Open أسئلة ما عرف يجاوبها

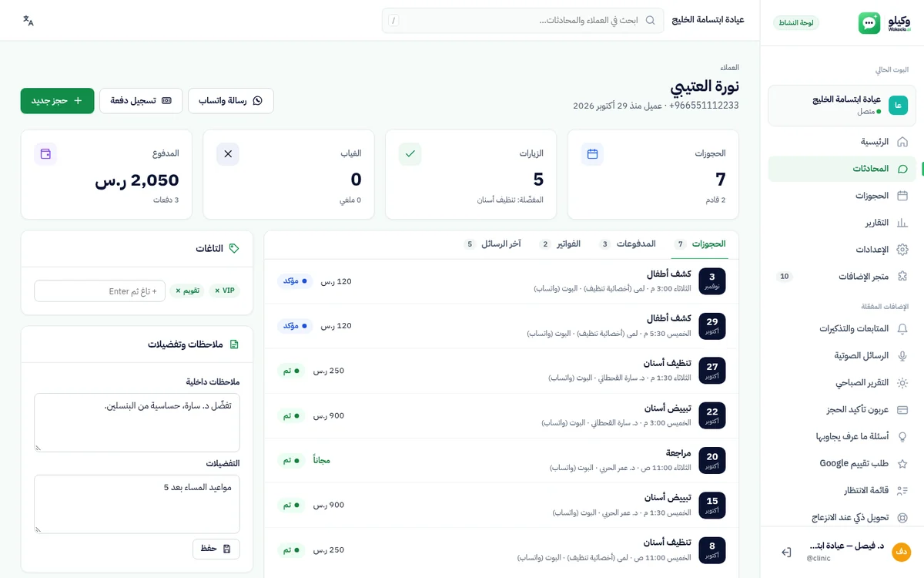pyautogui.click(x=842, y=437)
